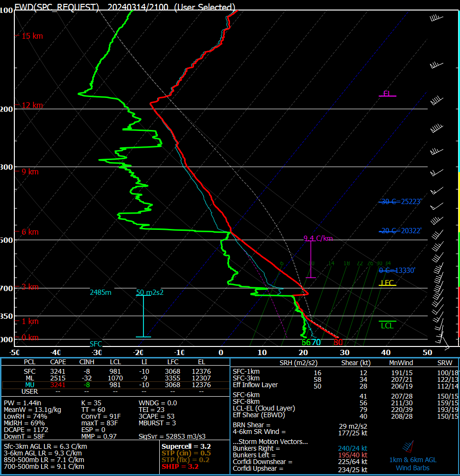460x476 pixels.
Task: Click red SHIP = 3.2 value
Action: tap(180, 466)
